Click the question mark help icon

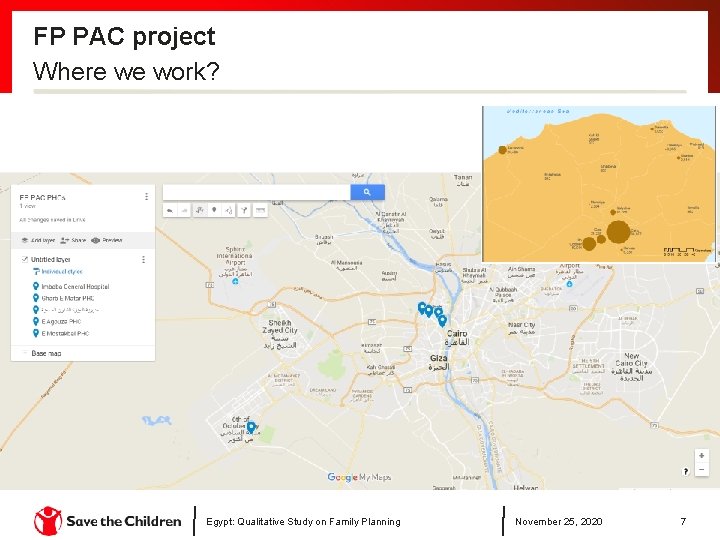pos(686,471)
